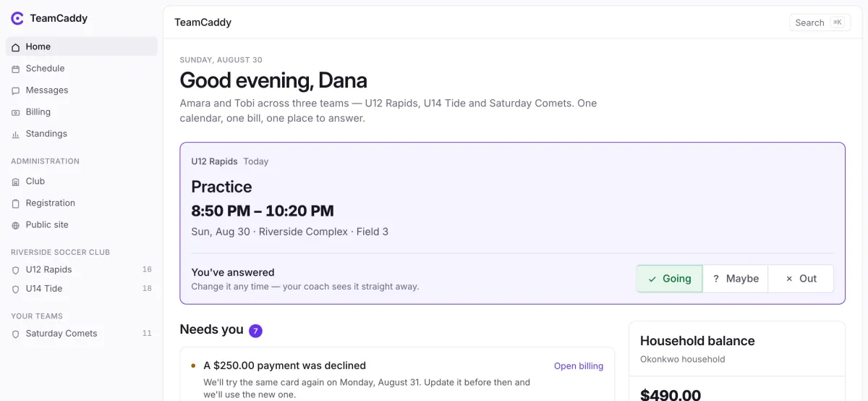This screenshot has height=401, width=868.
Task: Go to Schedule in sidebar
Action: (x=82, y=68)
